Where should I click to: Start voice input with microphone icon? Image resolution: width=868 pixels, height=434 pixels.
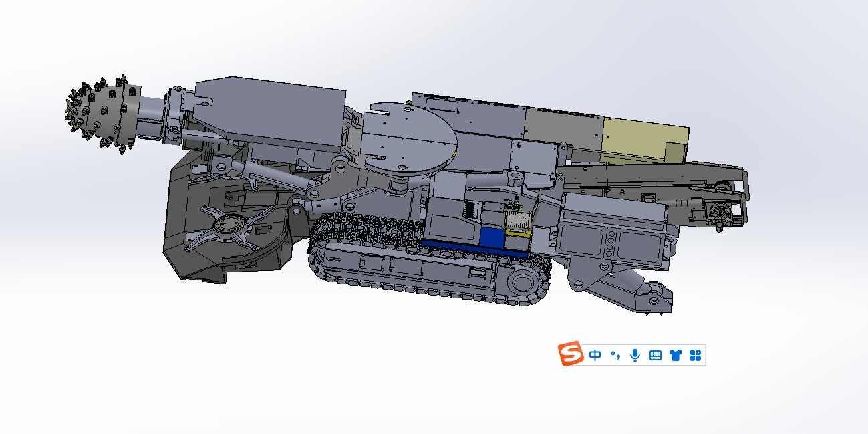tap(635, 356)
